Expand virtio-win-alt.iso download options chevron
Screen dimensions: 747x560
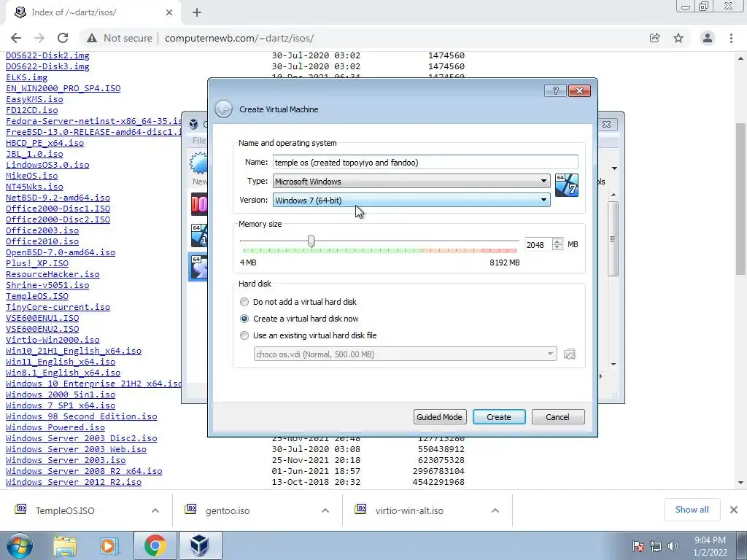pos(495,510)
